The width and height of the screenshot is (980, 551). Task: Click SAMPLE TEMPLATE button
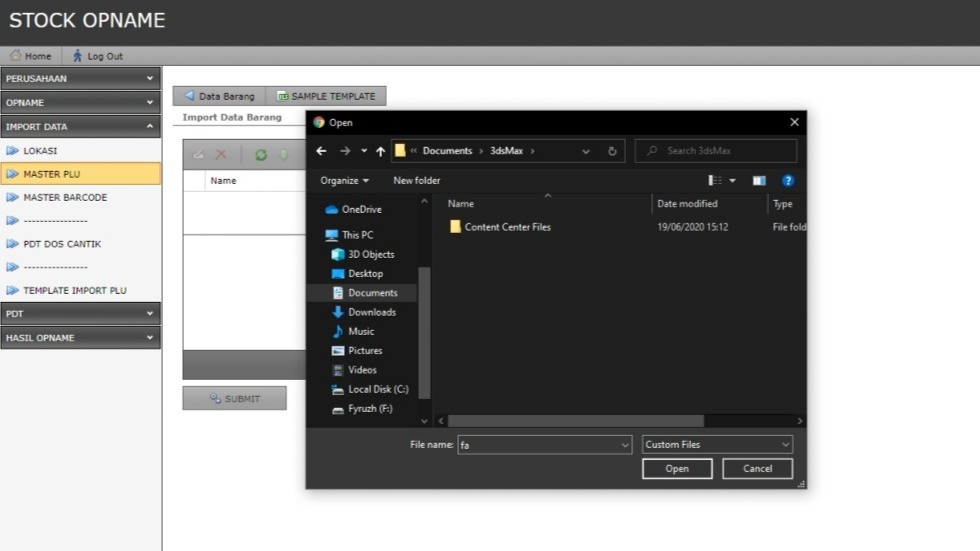click(326, 96)
